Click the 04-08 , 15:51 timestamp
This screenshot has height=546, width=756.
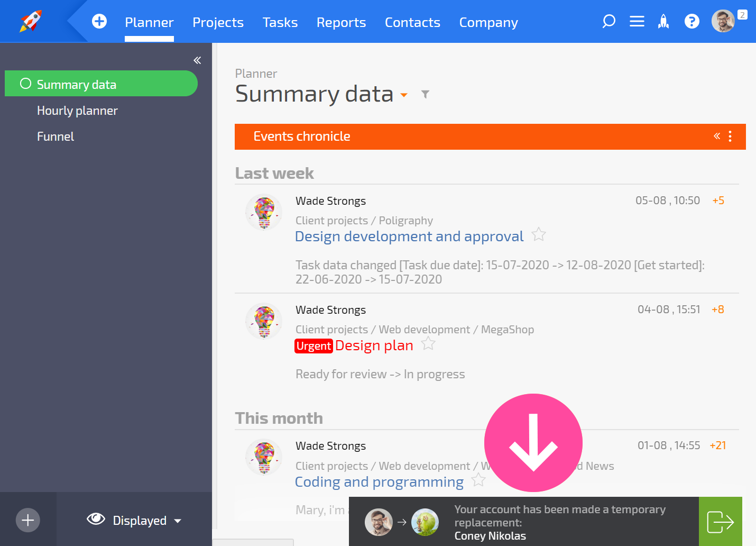669,310
